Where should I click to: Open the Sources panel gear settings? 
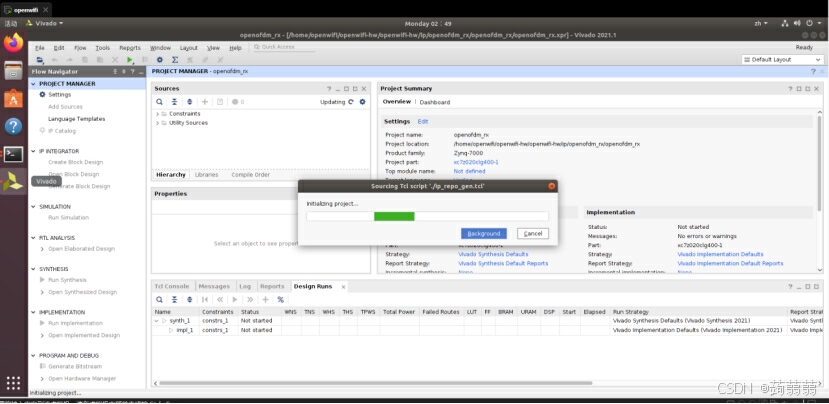tap(362, 102)
